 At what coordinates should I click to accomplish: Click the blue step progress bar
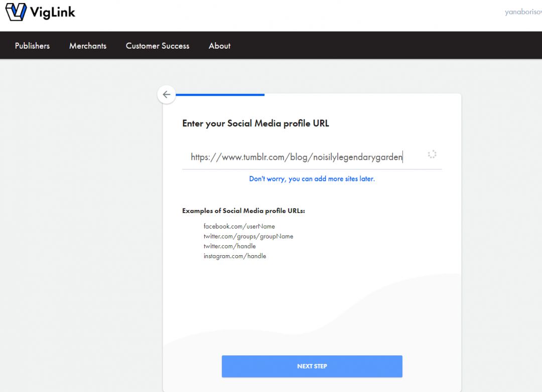tap(220, 94)
